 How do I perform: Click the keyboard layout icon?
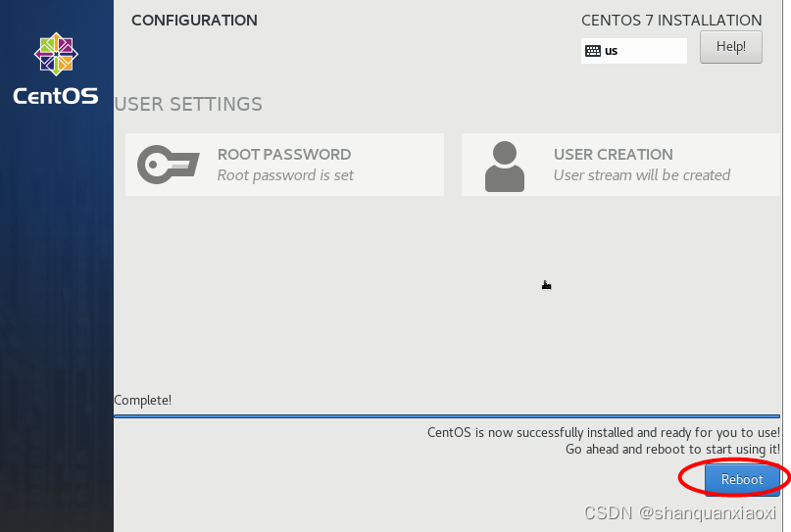593,51
